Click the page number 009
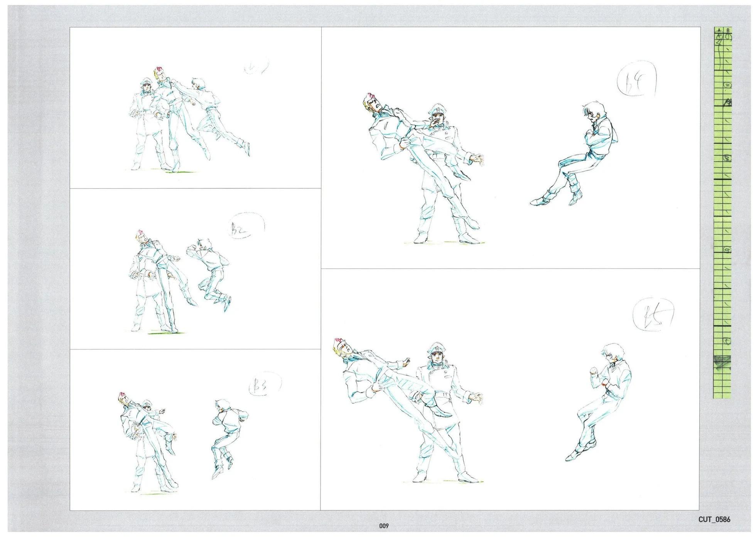This screenshot has width=756, height=537. click(383, 526)
